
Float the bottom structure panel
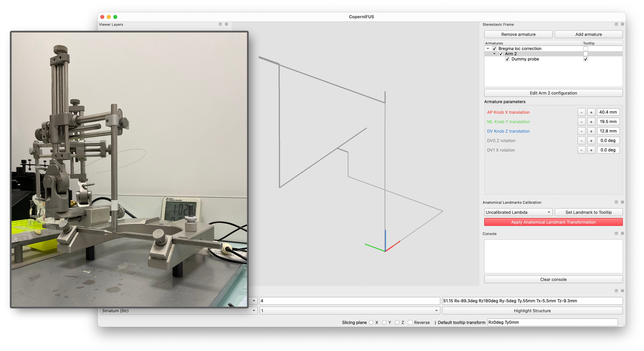[x=616, y=291]
